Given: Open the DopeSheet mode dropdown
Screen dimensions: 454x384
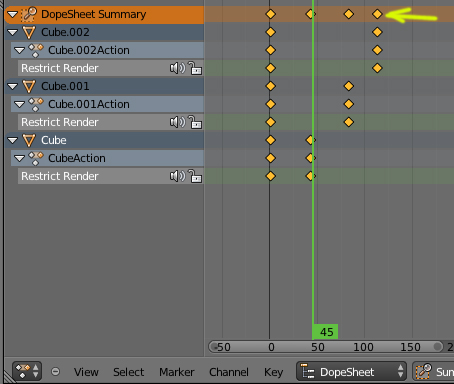Looking at the screenshot, I should pyautogui.click(x=351, y=371).
